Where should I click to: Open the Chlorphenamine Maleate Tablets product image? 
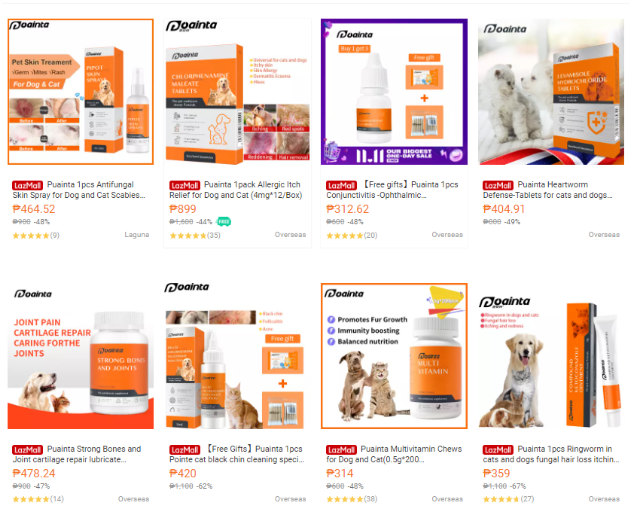point(238,92)
